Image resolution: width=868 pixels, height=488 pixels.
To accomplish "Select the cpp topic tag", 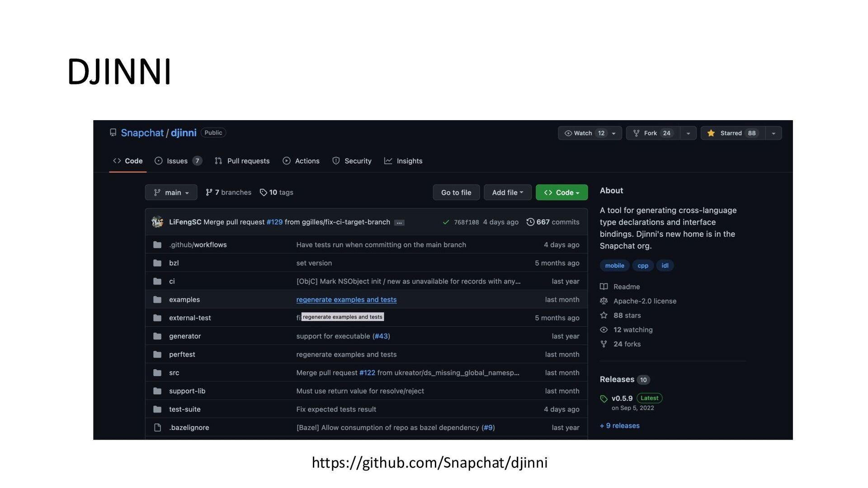I will coord(643,266).
